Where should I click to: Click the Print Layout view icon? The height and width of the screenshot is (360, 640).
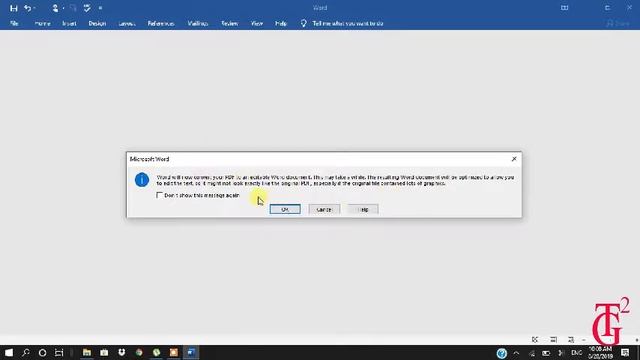click(553, 340)
